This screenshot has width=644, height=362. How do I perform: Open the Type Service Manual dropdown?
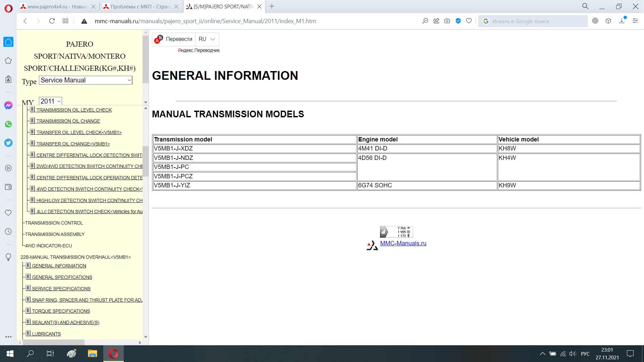coord(86,80)
